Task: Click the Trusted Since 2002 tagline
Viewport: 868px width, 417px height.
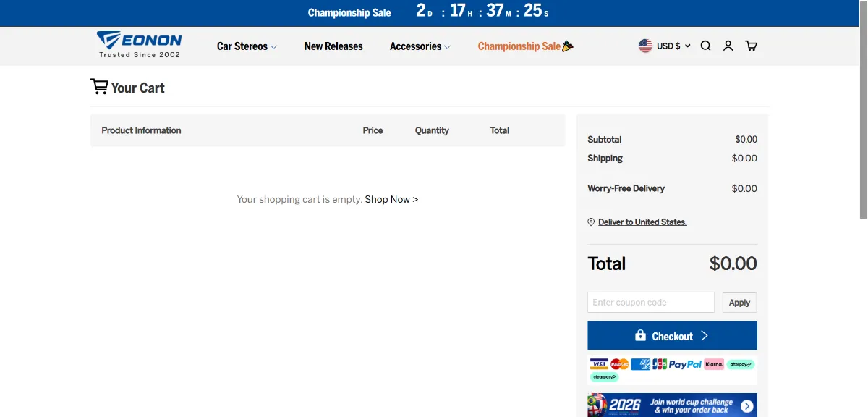Action: tap(140, 55)
